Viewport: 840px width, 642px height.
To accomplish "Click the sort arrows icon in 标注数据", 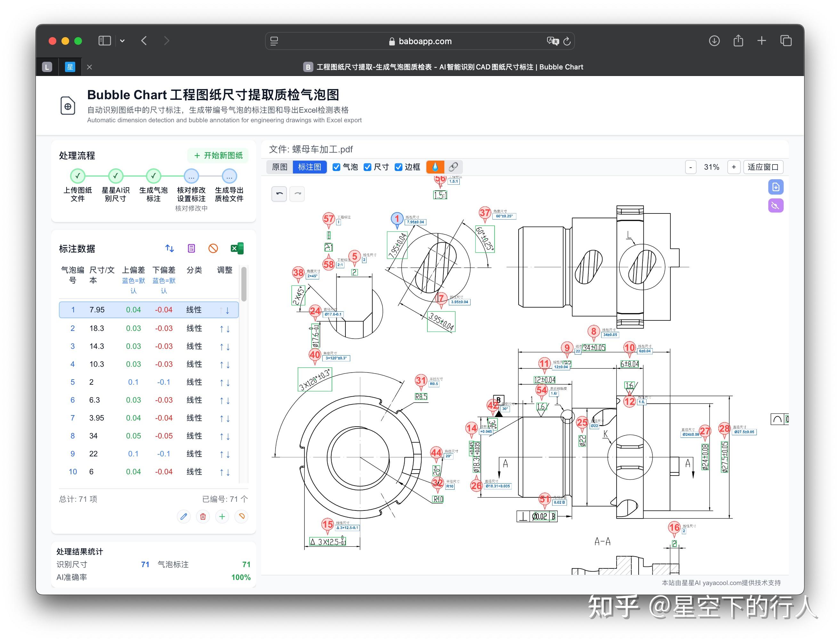I will [x=170, y=248].
